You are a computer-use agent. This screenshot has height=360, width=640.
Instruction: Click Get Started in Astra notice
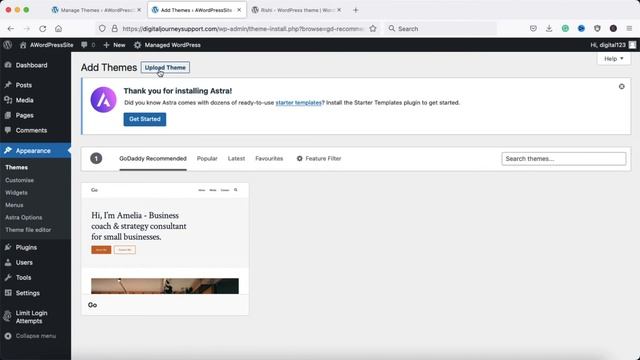(x=145, y=119)
